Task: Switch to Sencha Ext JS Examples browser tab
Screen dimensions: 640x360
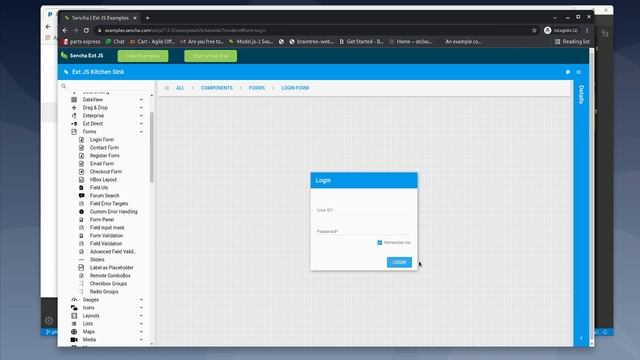Action: [x=100, y=18]
